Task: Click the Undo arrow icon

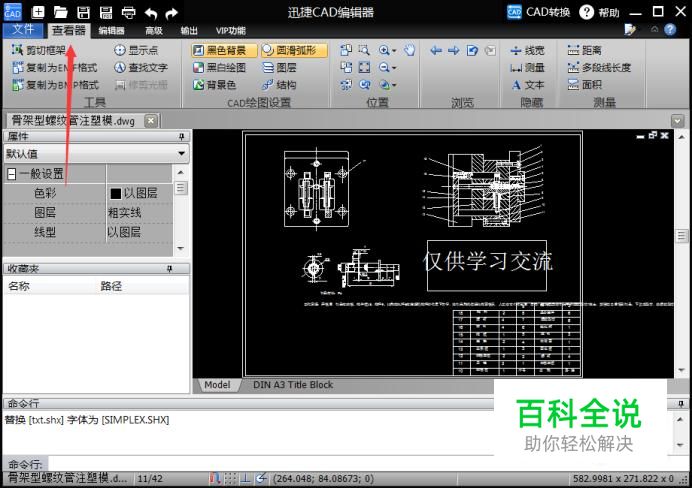Action: point(151,13)
